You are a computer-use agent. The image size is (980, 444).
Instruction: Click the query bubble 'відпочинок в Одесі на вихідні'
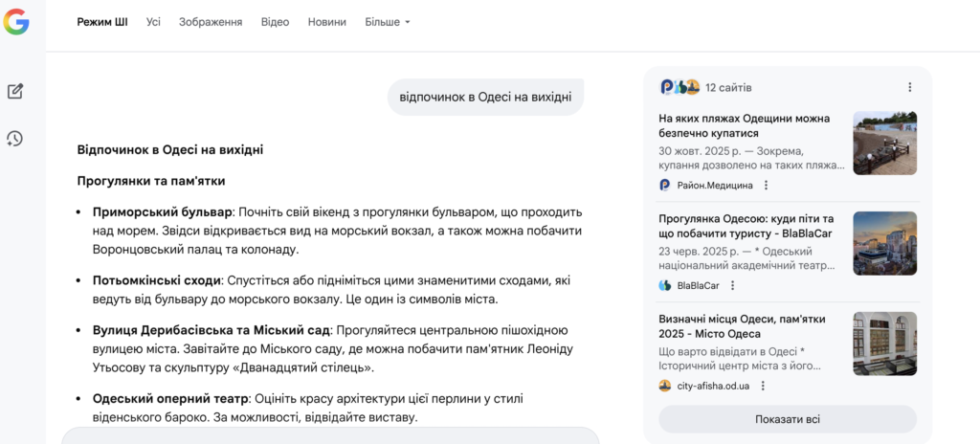click(x=485, y=97)
